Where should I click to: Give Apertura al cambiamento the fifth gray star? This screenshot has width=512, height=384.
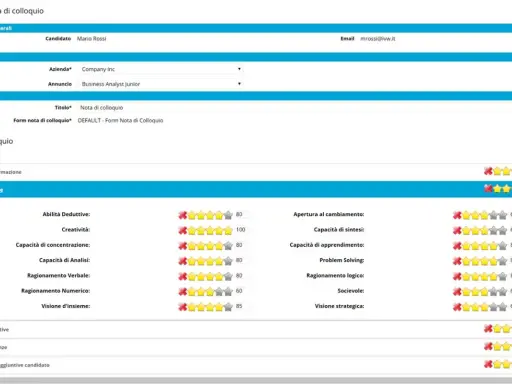click(502, 215)
